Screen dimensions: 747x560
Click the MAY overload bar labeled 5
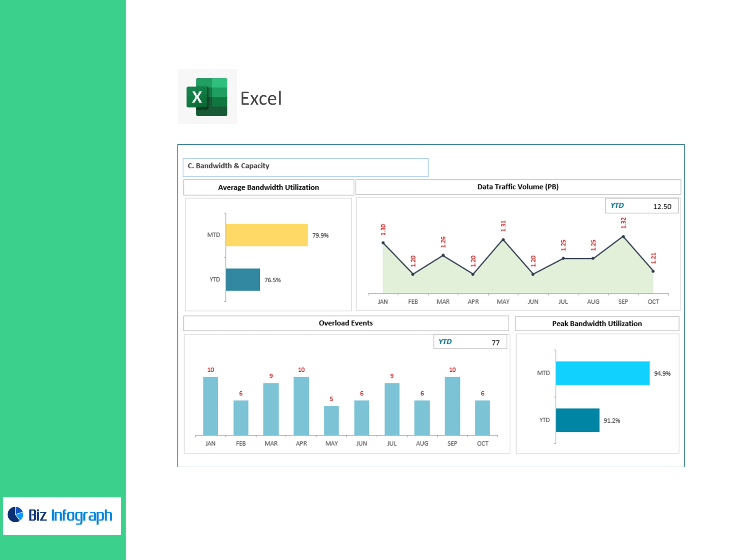(331, 420)
